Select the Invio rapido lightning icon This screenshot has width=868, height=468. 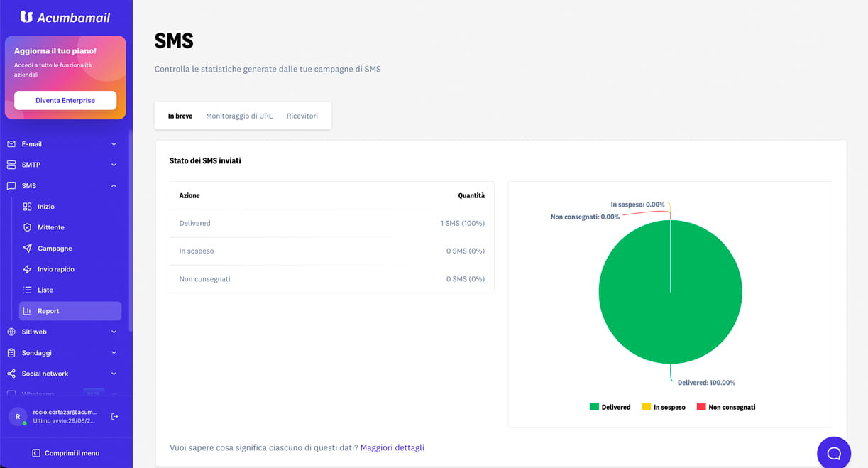pos(28,269)
